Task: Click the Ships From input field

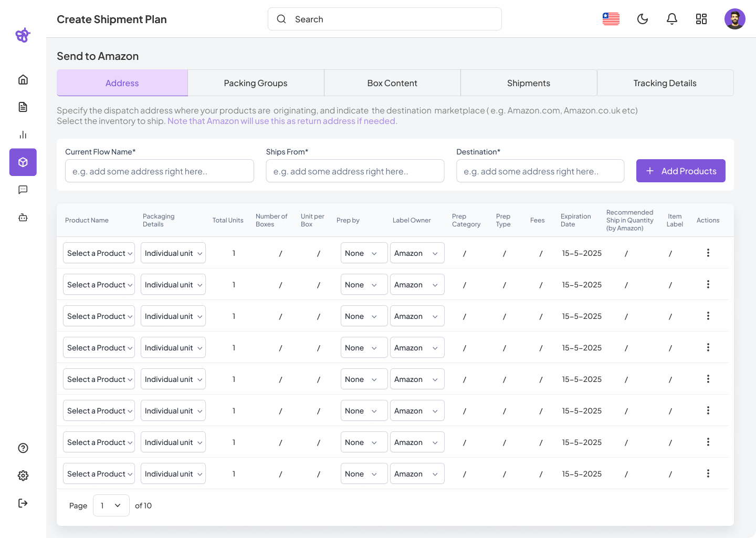Action: coord(355,171)
